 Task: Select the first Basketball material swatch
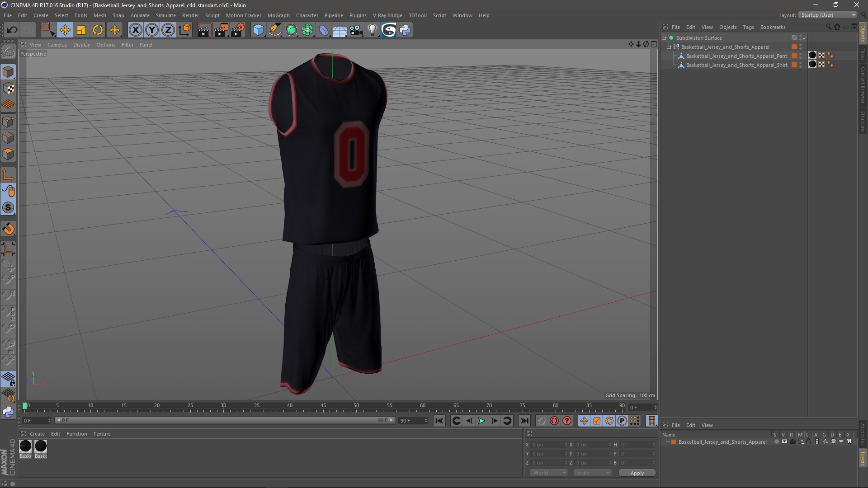click(x=26, y=446)
